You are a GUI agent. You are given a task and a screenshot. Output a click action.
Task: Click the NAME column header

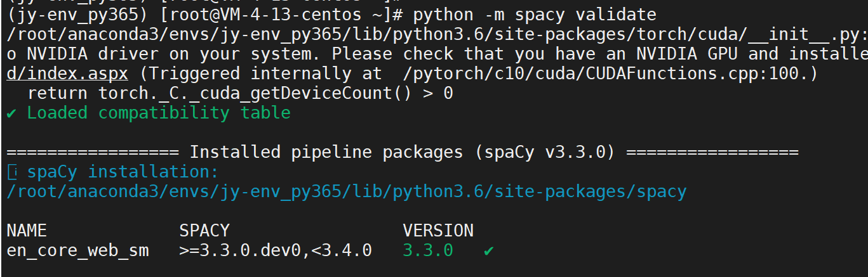tap(27, 230)
